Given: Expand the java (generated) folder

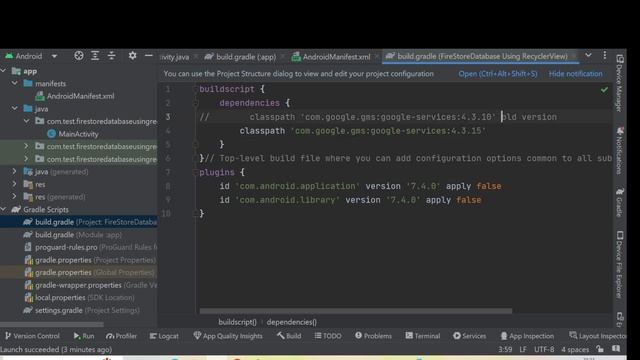Looking at the screenshot, I should (x=15, y=171).
